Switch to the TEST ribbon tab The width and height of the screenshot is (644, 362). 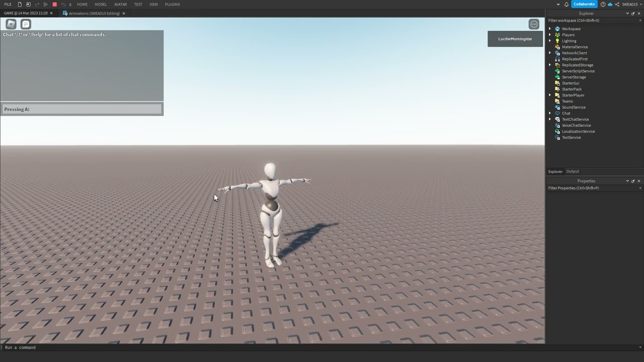click(138, 5)
